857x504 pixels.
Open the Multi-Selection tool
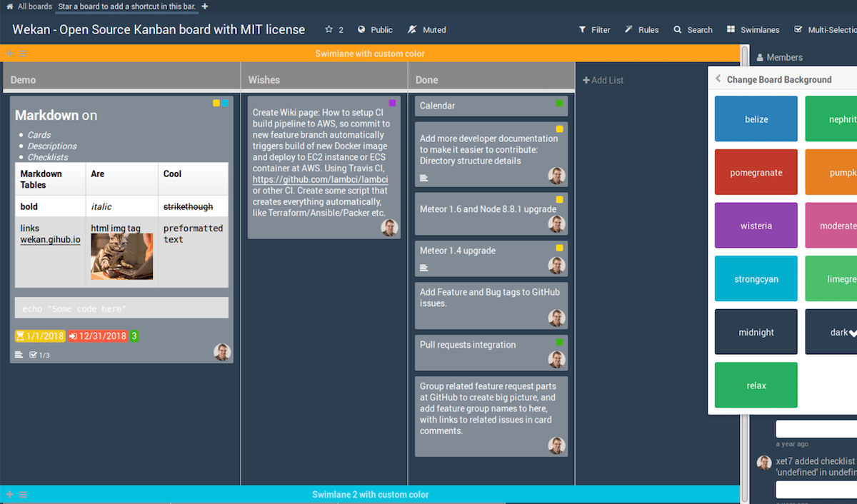tap(832, 29)
